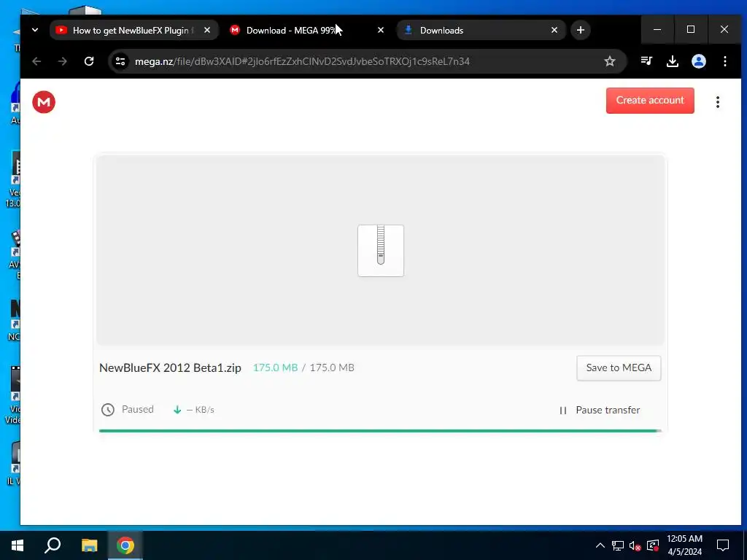The height and width of the screenshot is (560, 747).
Task: Open media controls icon in toolbar
Action: (x=646, y=61)
